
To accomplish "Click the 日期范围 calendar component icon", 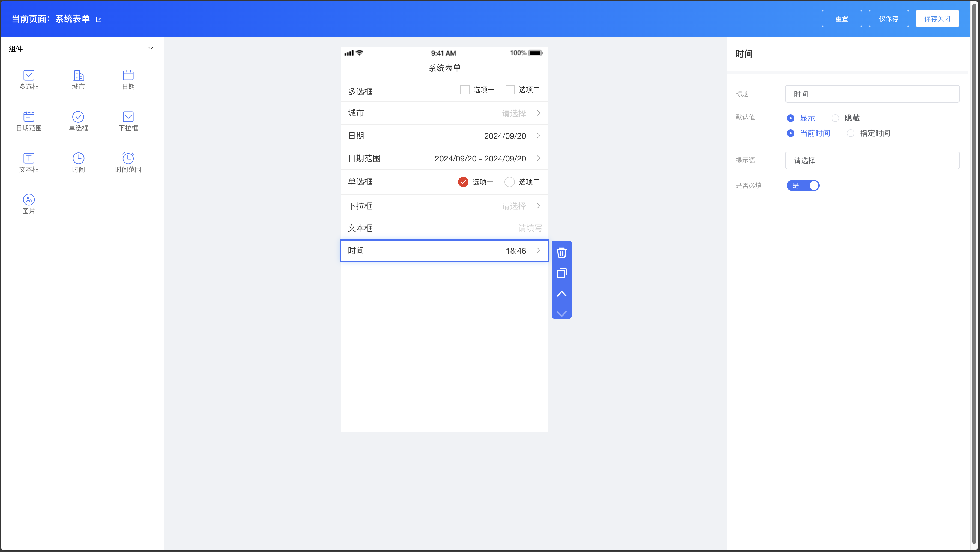I will pos(29,117).
